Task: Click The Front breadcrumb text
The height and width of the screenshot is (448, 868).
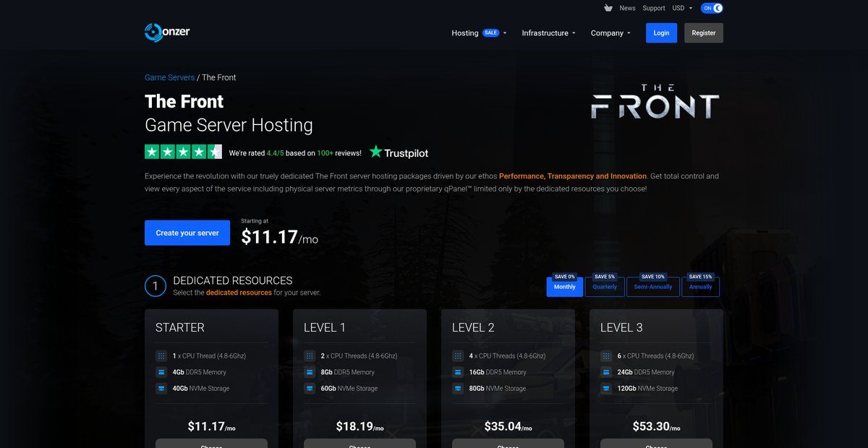Action: click(218, 77)
